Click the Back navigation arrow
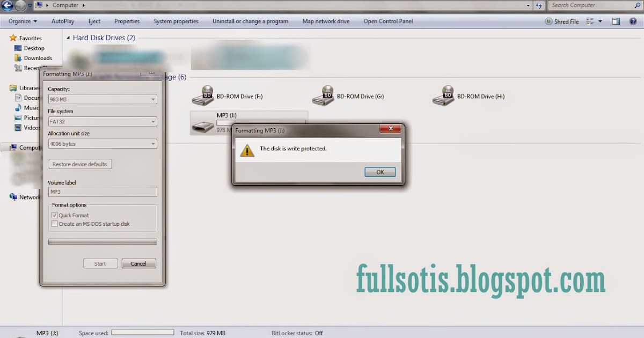Screen dimensions: 644x338 [x=7, y=6]
